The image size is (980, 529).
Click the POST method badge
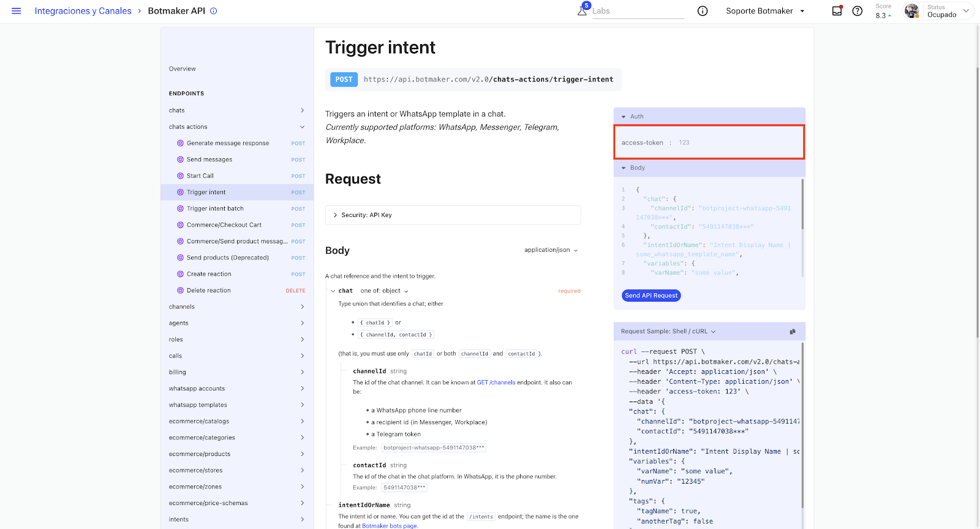[x=344, y=80]
